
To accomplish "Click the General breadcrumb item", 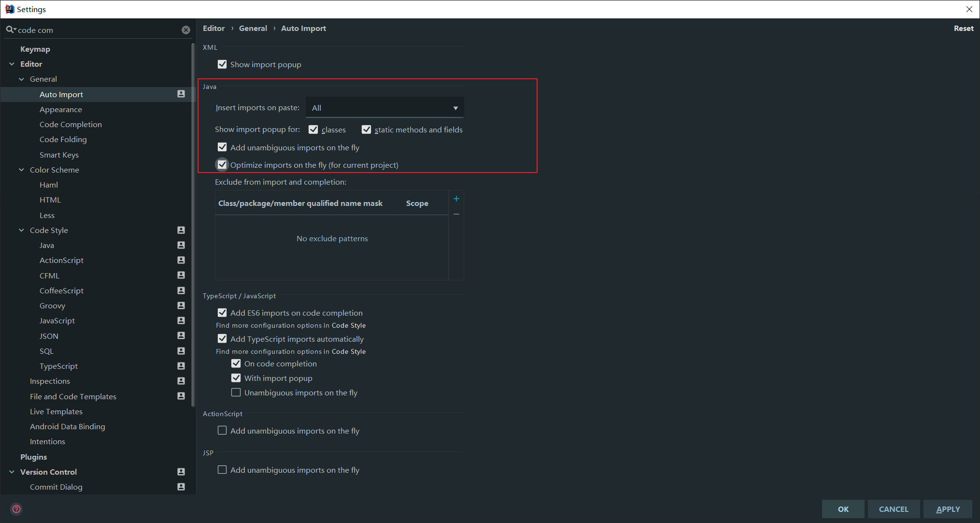I will pyautogui.click(x=253, y=29).
